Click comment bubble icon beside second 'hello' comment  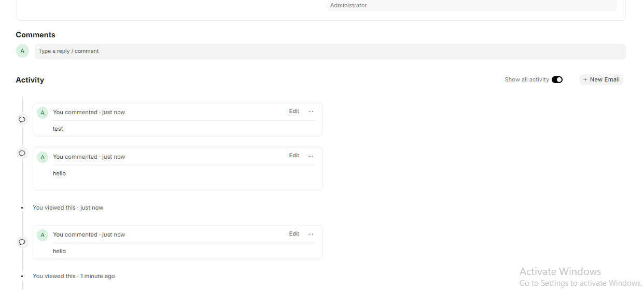(22, 153)
